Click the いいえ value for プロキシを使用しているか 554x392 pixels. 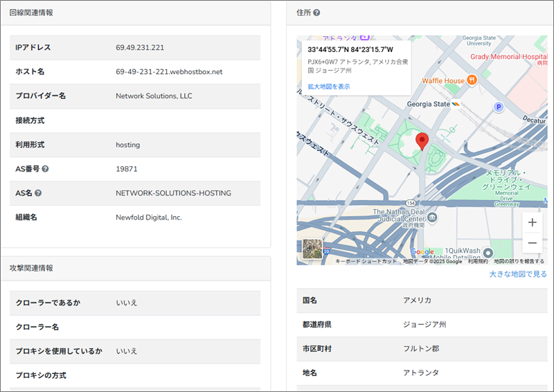(x=127, y=351)
